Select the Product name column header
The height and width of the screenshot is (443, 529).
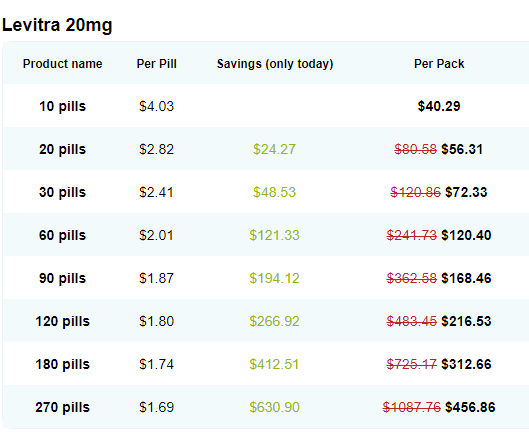62,64
